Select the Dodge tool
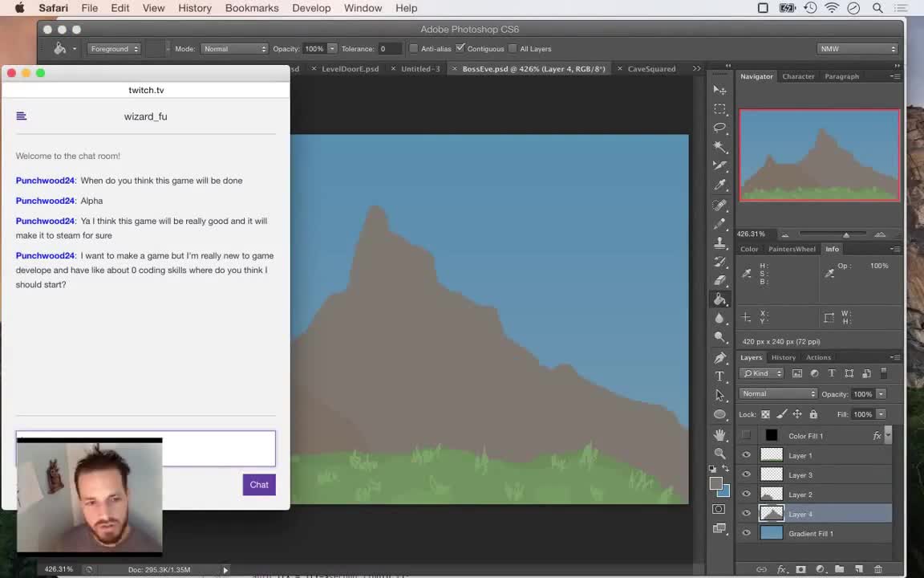 click(x=719, y=337)
